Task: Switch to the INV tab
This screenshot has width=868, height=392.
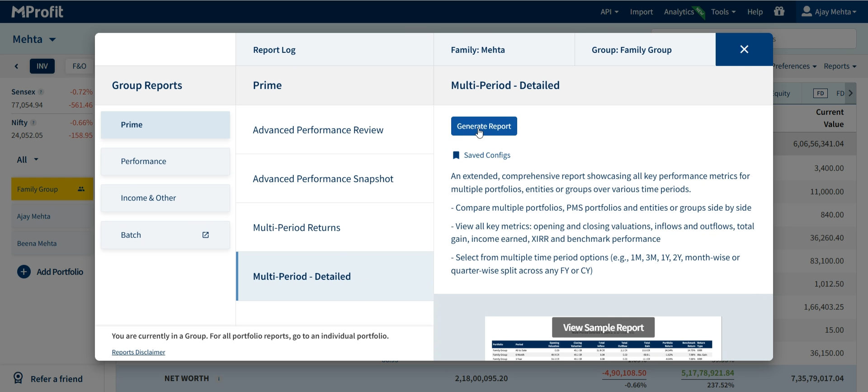Action: (42, 66)
